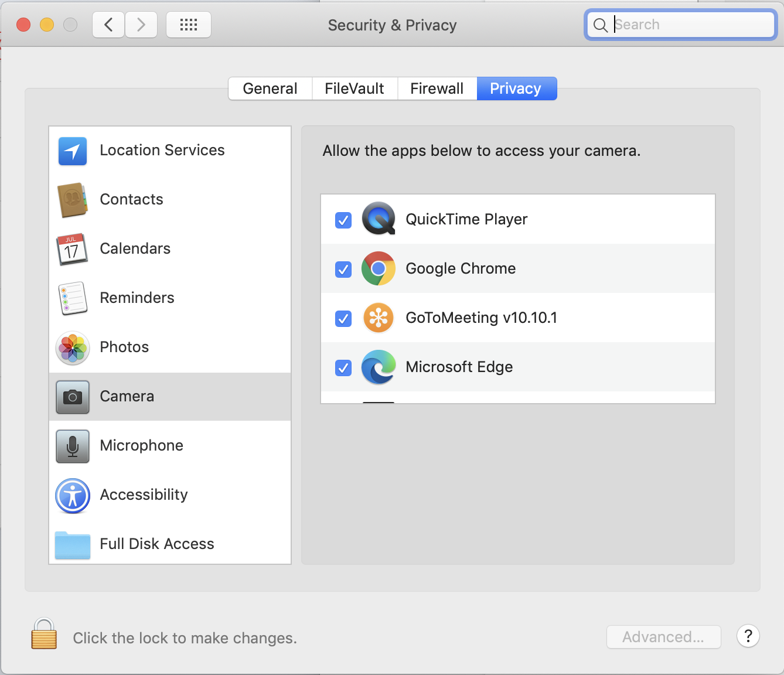Click the Google Chrome name text
Viewport: 784px width, 675px height.
click(461, 268)
